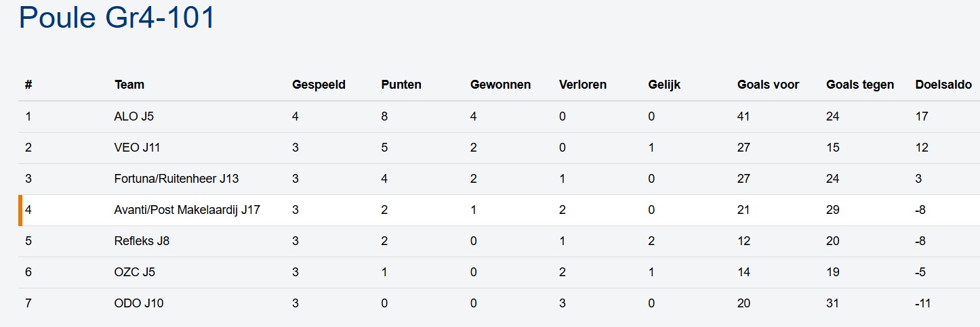Click the Goals tegen column header

[x=860, y=85]
